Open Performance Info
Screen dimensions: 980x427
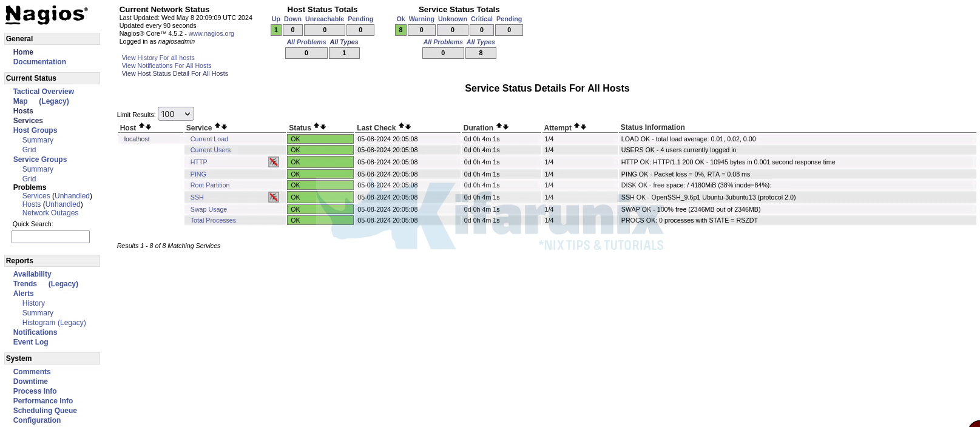(43, 401)
